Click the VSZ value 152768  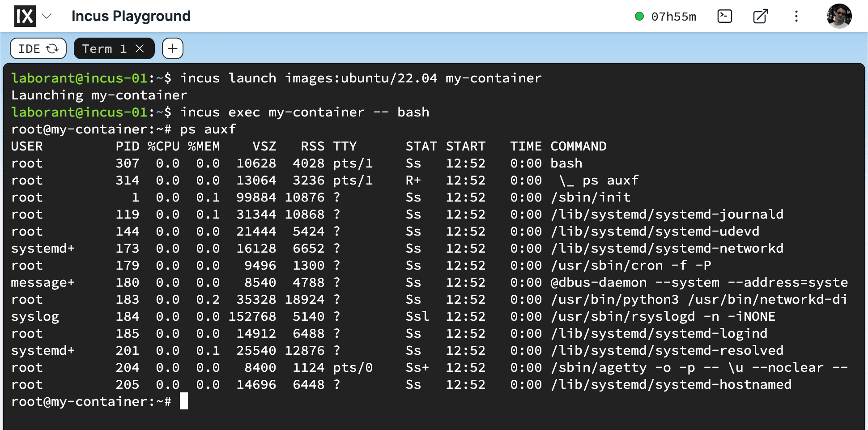[x=252, y=316]
